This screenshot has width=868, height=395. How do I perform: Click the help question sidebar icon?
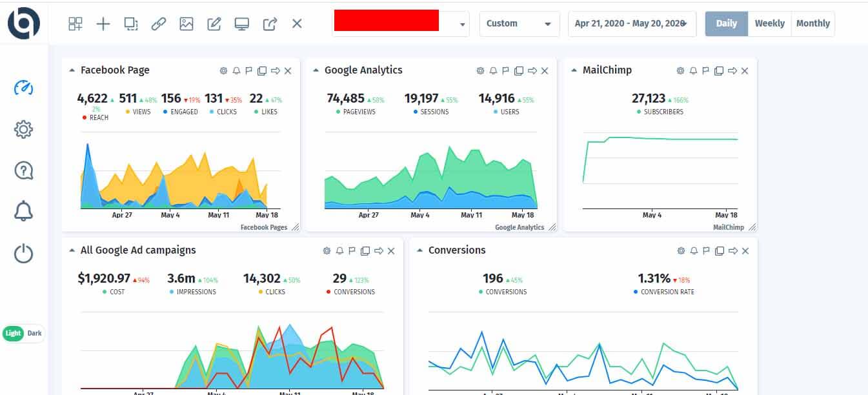tap(23, 170)
